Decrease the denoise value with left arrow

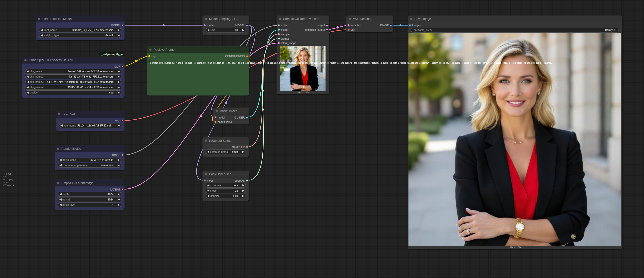[208, 196]
